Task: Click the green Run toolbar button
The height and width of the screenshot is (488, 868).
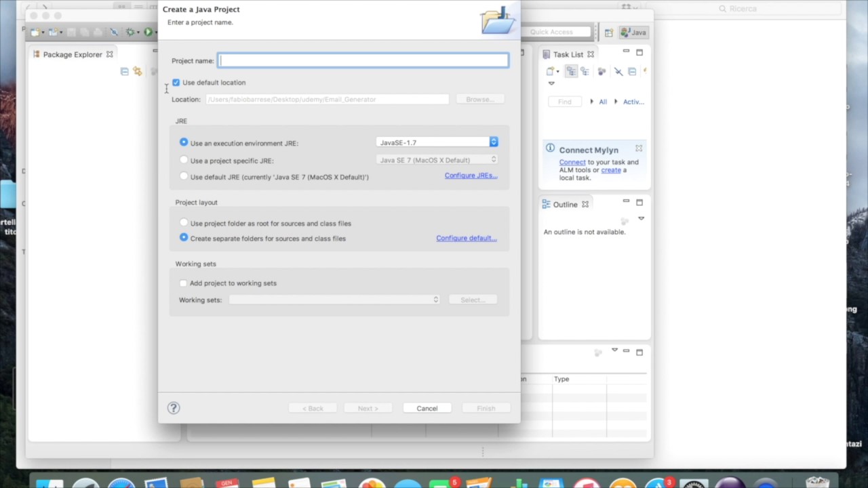Action: pos(148,32)
